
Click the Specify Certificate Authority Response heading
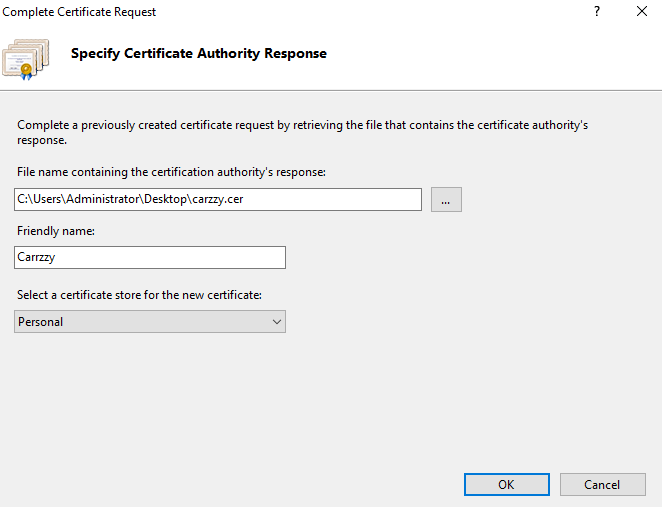click(x=198, y=53)
